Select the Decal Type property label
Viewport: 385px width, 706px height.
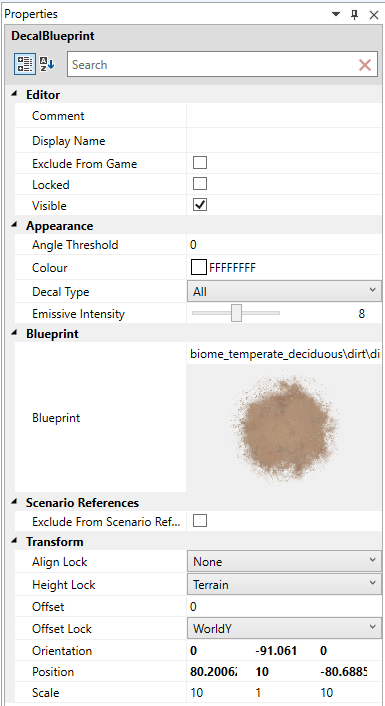(60, 292)
